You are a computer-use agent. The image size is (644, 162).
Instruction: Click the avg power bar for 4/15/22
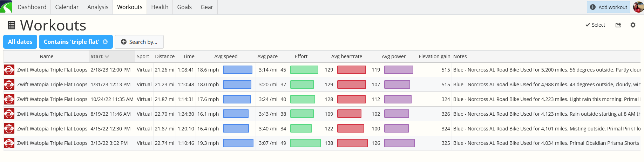click(396, 129)
